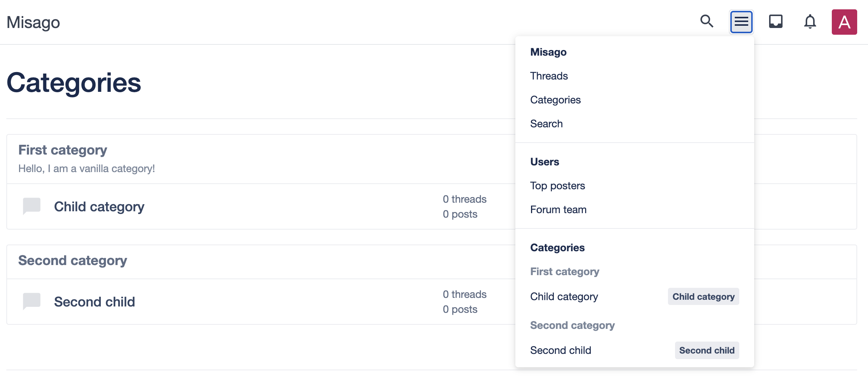This screenshot has height=383, width=868.
Task: Select Second category in the dropdown menu
Action: click(572, 326)
